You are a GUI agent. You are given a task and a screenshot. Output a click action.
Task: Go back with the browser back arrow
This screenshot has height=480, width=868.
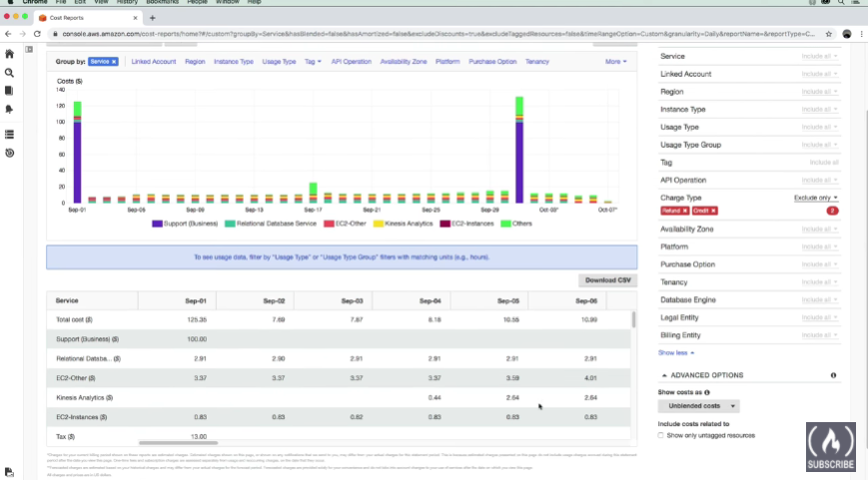pos(8,34)
